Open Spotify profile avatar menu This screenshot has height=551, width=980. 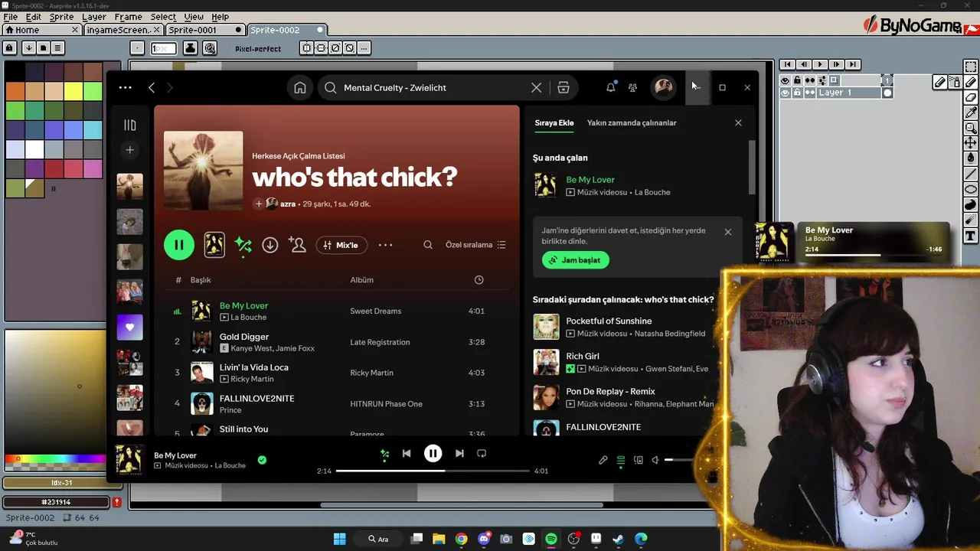pyautogui.click(x=663, y=86)
